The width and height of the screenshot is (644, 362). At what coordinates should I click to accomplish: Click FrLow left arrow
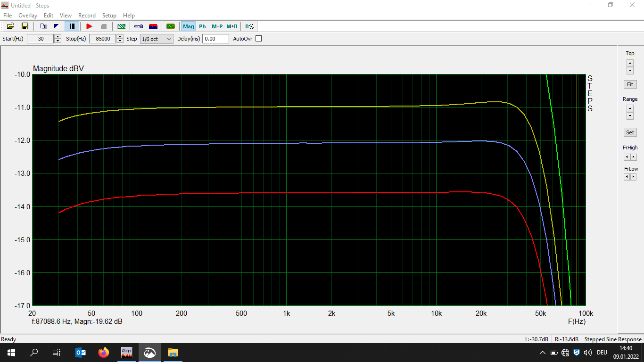pyautogui.click(x=627, y=177)
